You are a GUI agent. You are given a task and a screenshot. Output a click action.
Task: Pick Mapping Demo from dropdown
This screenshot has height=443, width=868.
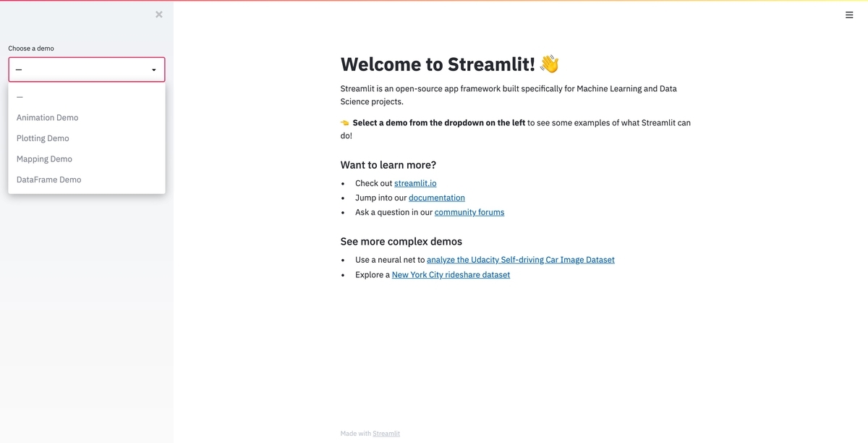pos(87,159)
